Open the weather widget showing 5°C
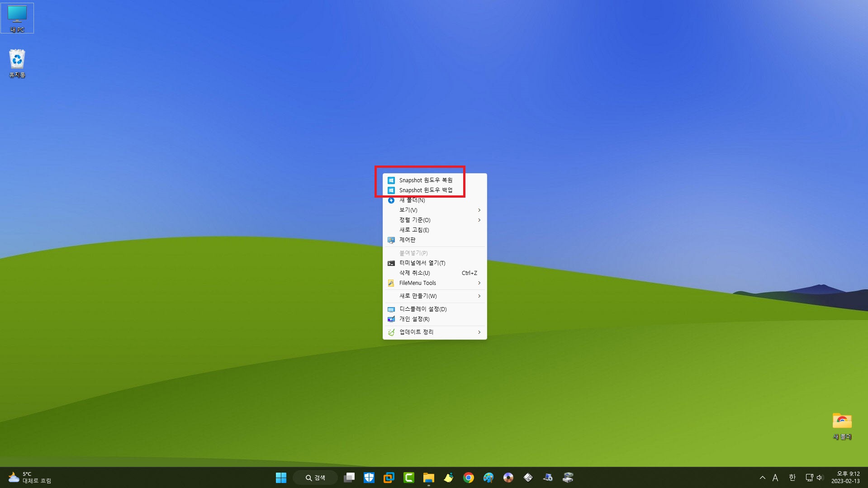Image resolution: width=868 pixels, height=488 pixels. [30, 478]
